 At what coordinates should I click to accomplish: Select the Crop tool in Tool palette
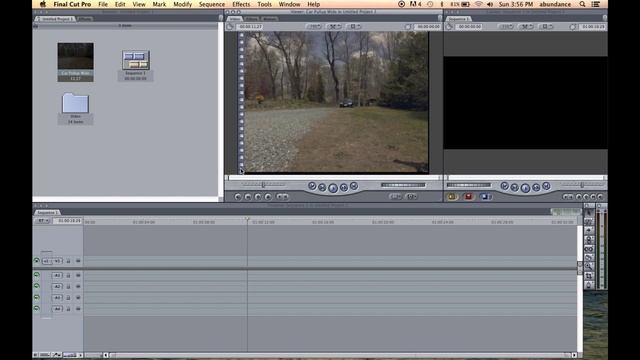click(589, 276)
